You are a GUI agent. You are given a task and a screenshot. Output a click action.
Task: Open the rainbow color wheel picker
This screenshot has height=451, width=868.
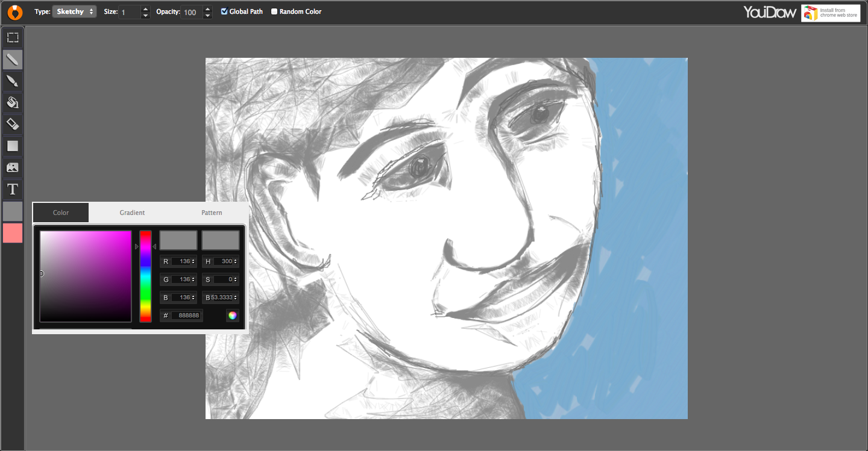(233, 315)
